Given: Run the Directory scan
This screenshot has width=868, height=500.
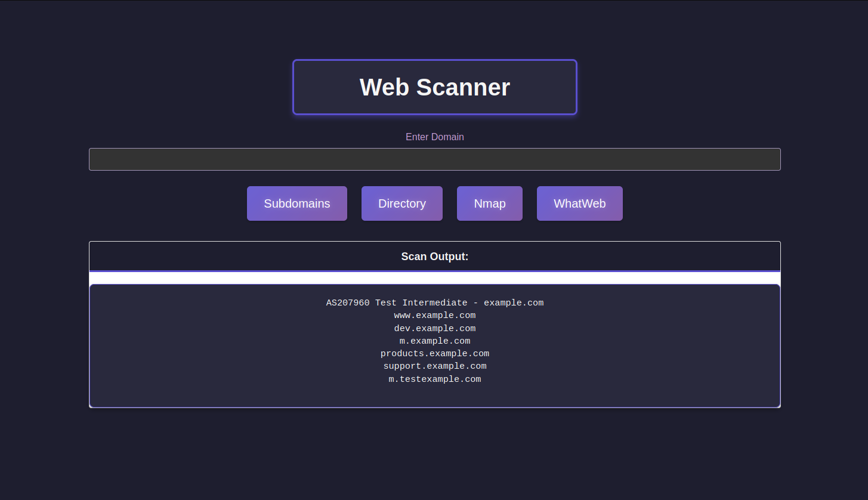Looking at the screenshot, I should [x=401, y=203].
